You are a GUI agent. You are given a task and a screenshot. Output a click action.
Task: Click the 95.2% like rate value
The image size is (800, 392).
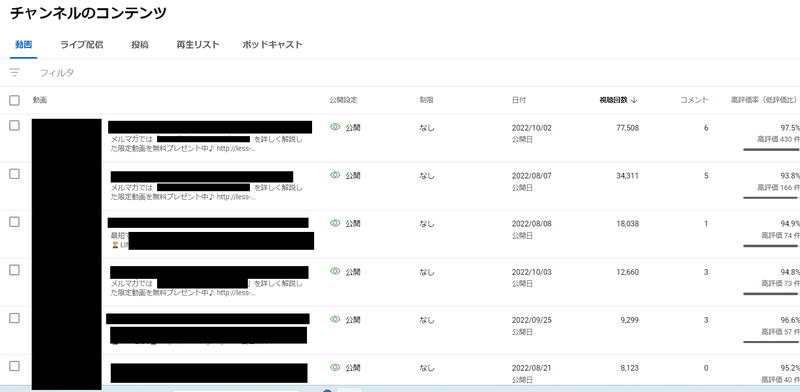[x=790, y=368]
